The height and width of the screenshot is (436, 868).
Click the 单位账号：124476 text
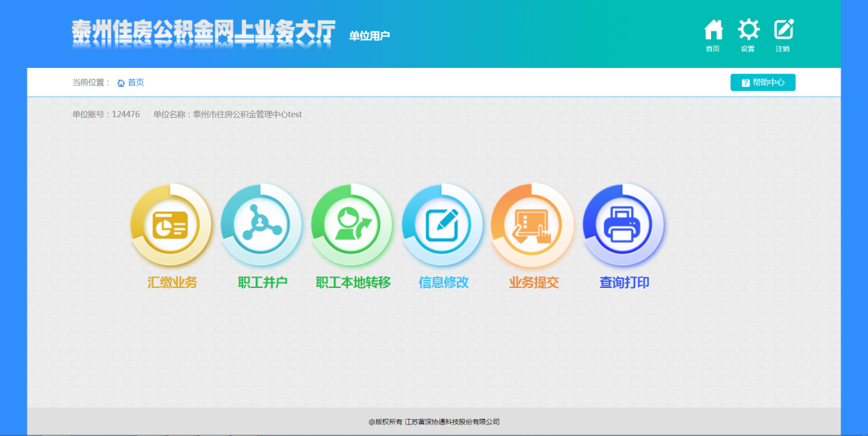[x=106, y=114]
